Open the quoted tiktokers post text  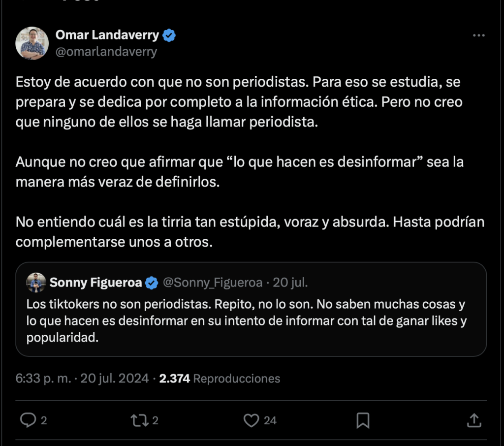click(x=246, y=321)
